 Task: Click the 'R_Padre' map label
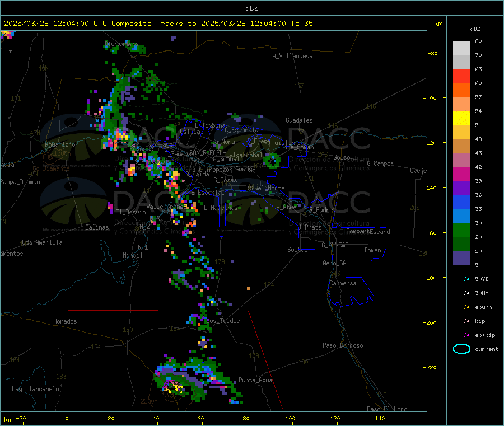pos(321,210)
